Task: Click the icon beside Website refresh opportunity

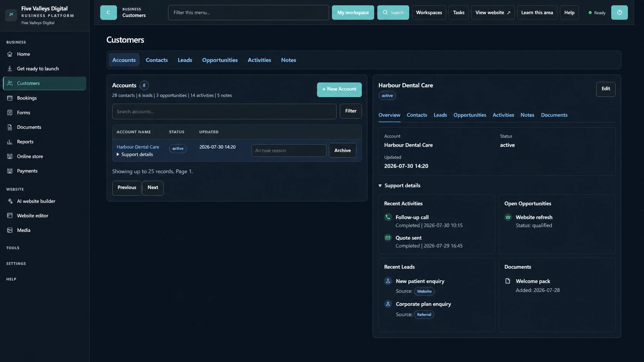Action: click(508, 217)
